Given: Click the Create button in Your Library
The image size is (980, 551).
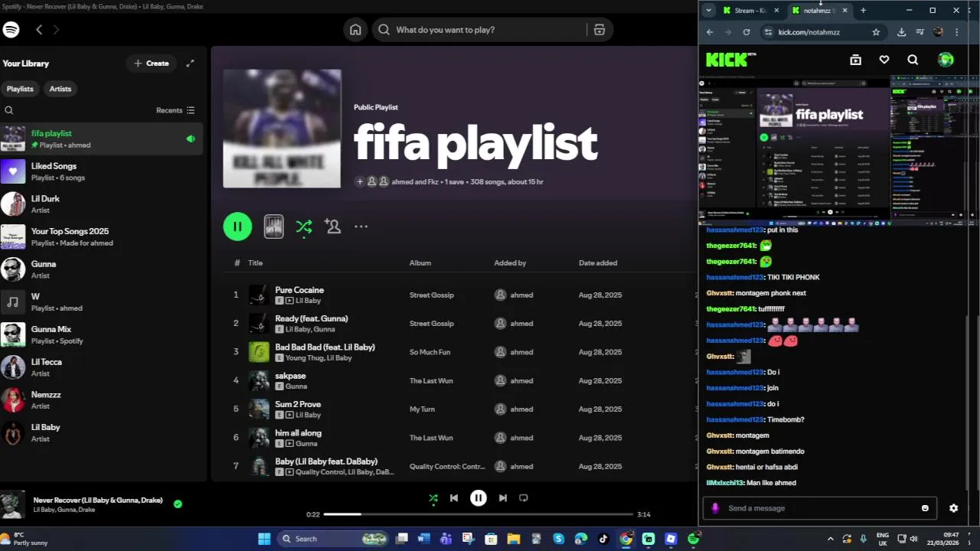Looking at the screenshot, I should [x=151, y=64].
